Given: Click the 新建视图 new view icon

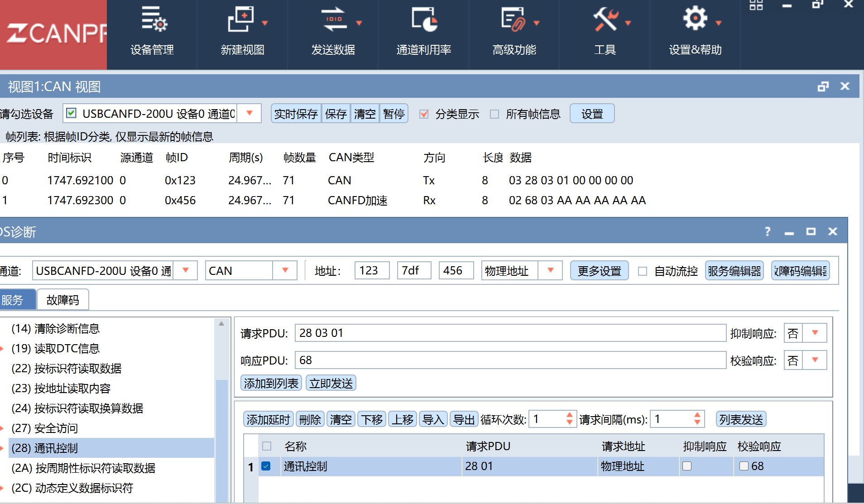Looking at the screenshot, I should tap(241, 19).
